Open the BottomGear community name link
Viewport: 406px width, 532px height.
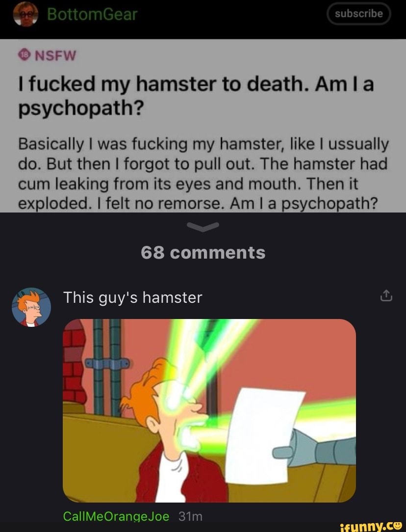coord(92,15)
